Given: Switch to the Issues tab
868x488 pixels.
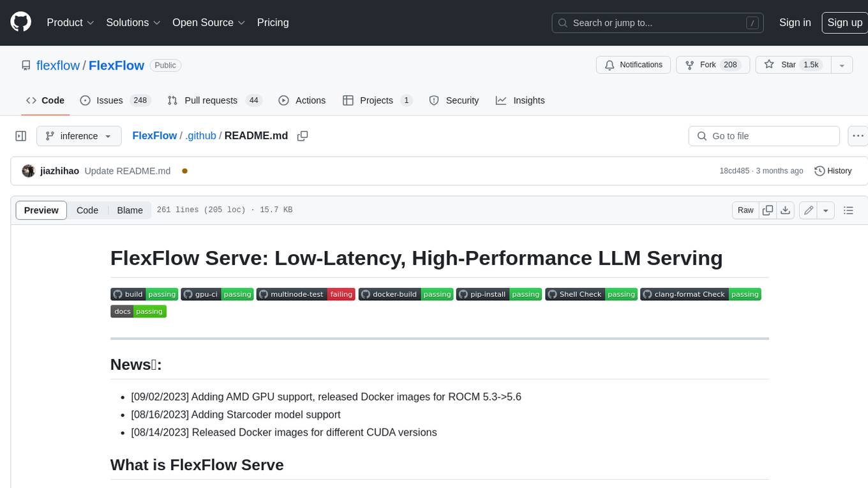Looking at the screenshot, I should pos(115,100).
